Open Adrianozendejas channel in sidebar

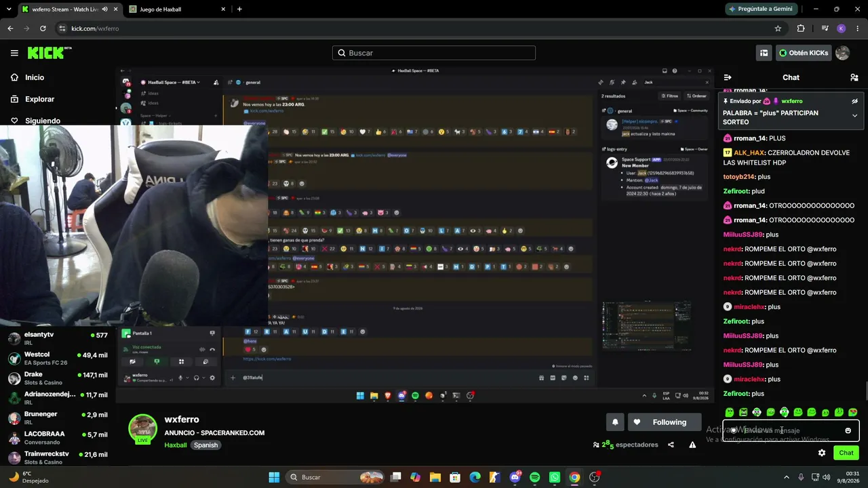[58, 398]
